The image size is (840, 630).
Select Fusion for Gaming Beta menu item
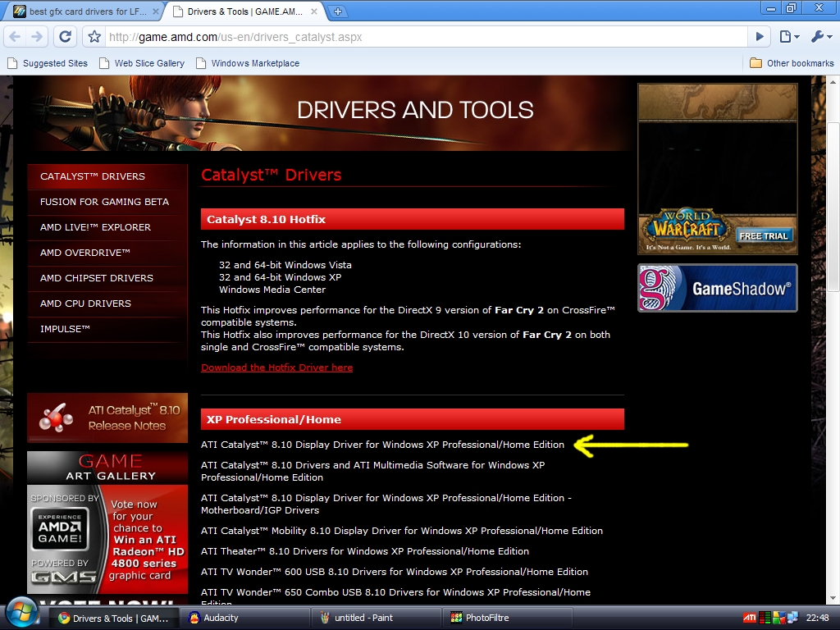pos(107,202)
